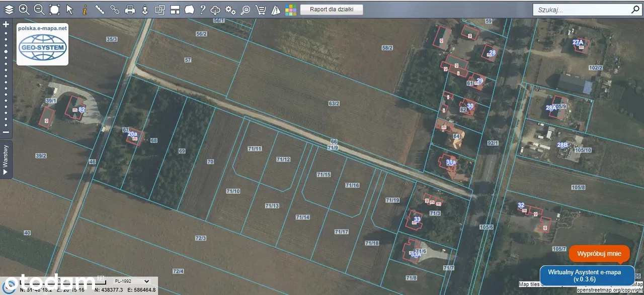Open the PL-1992 coordinate system dropdown
This screenshot has width=644, height=295.
(131, 281)
